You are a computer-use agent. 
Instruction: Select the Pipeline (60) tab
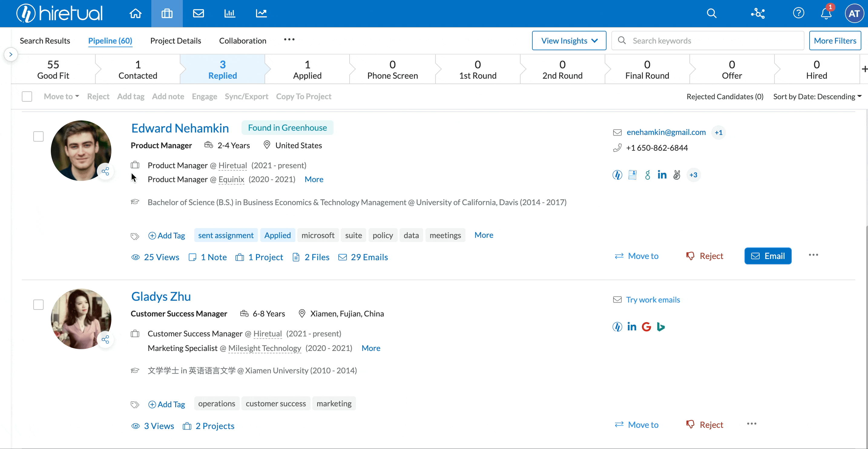[x=110, y=41]
